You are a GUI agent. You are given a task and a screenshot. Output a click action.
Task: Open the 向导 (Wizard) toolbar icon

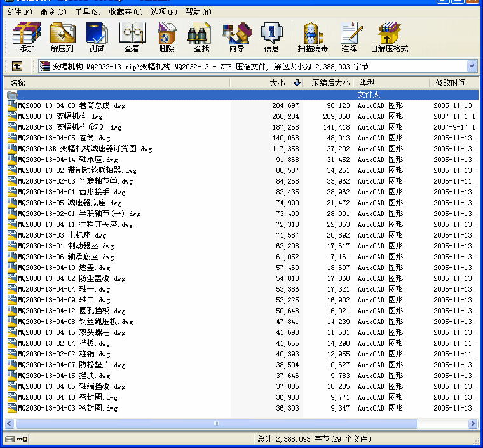point(236,37)
